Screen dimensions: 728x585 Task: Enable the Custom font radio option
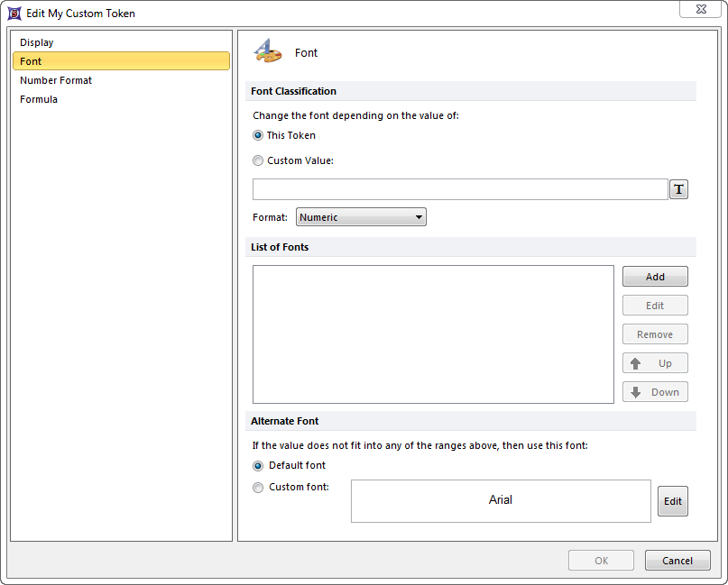[x=259, y=488]
